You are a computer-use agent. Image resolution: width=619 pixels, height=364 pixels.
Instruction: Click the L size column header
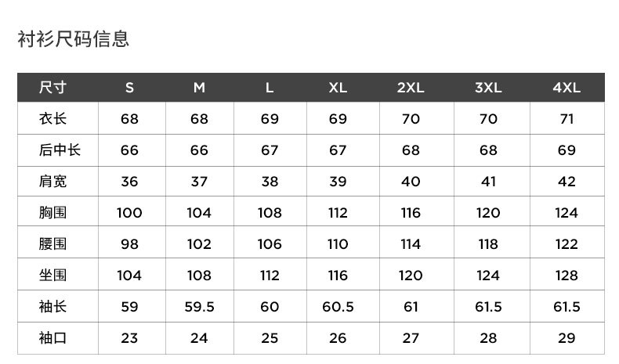pos(269,88)
